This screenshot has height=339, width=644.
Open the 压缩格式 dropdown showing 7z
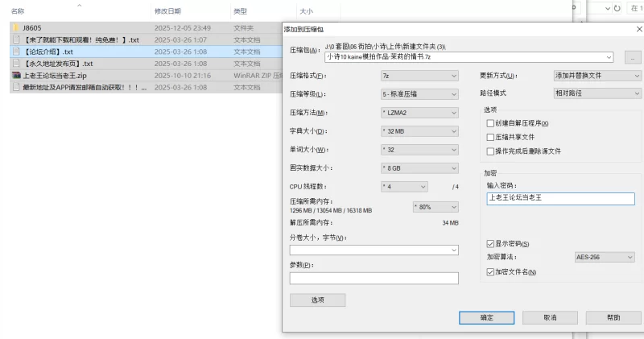tap(419, 76)
